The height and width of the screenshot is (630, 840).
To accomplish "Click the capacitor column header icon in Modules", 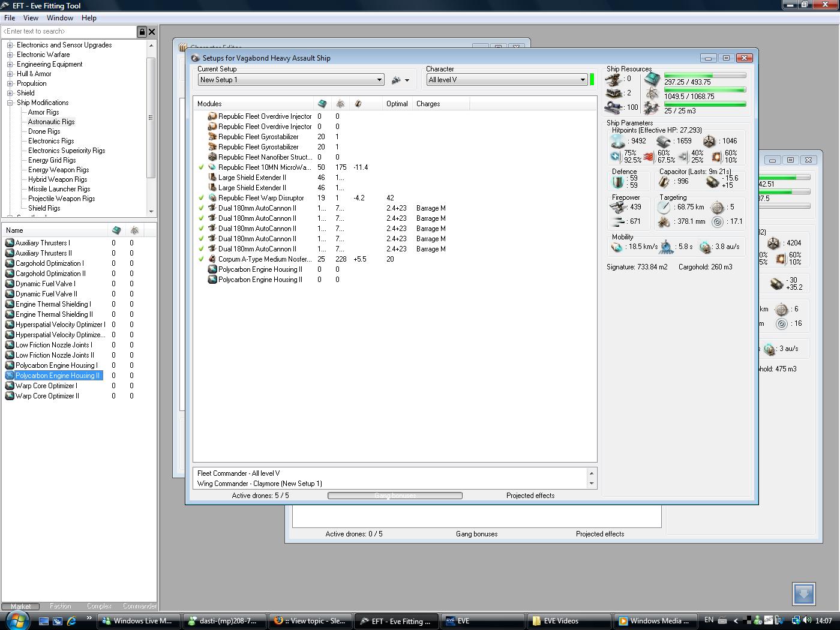I will point(358,104).
